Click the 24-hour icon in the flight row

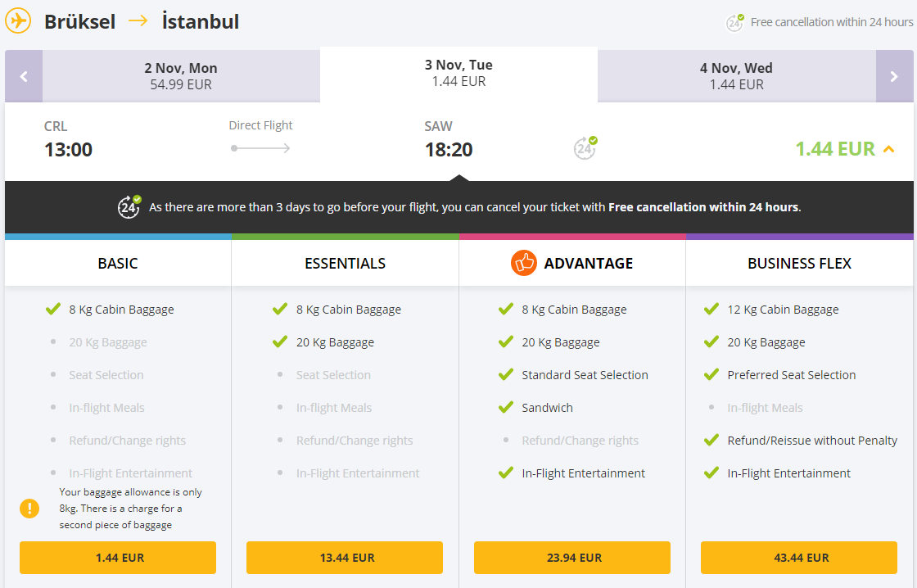585,148
